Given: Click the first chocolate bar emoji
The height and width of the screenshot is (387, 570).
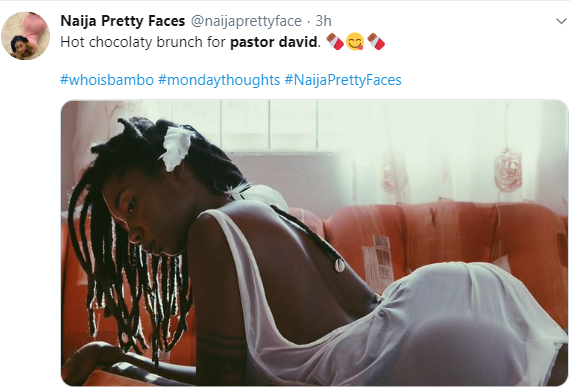Looking at the screenshot, I should tap(335, 41).
